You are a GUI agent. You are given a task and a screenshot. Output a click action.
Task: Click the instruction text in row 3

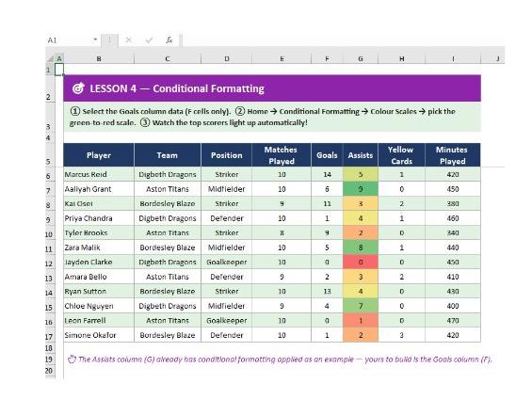[x=263, y=117]
